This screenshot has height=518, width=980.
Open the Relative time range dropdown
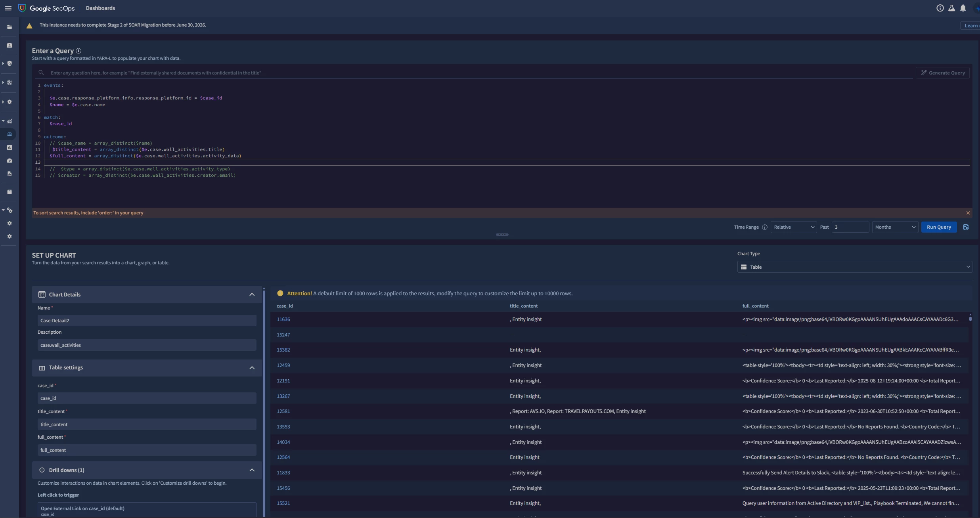tap(793, 227)
